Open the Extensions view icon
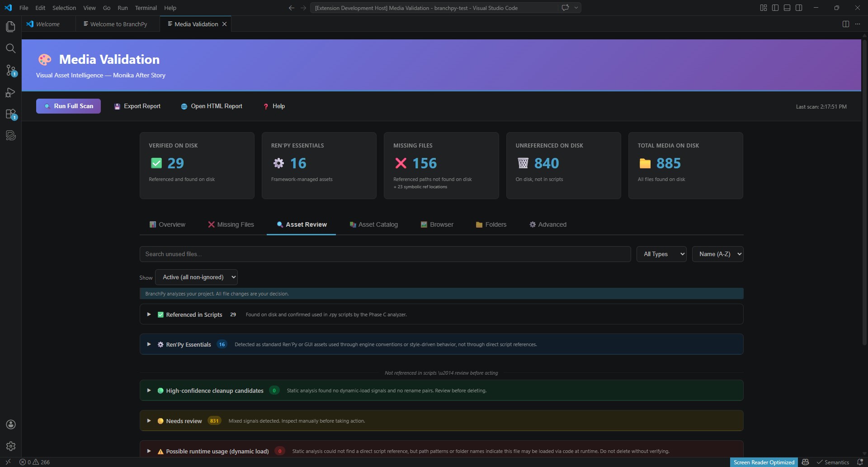Image resolution: width=868 pixels, height=467 pixels. point(10,114)
